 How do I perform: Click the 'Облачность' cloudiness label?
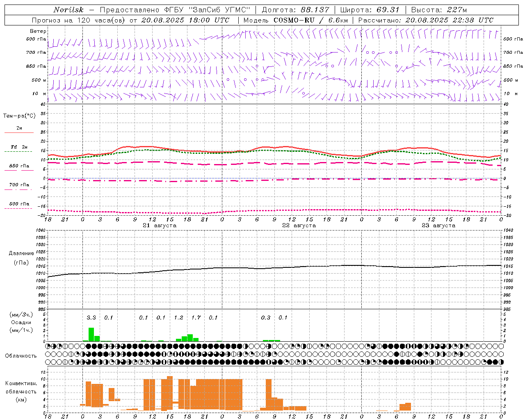tap(21, 356)
